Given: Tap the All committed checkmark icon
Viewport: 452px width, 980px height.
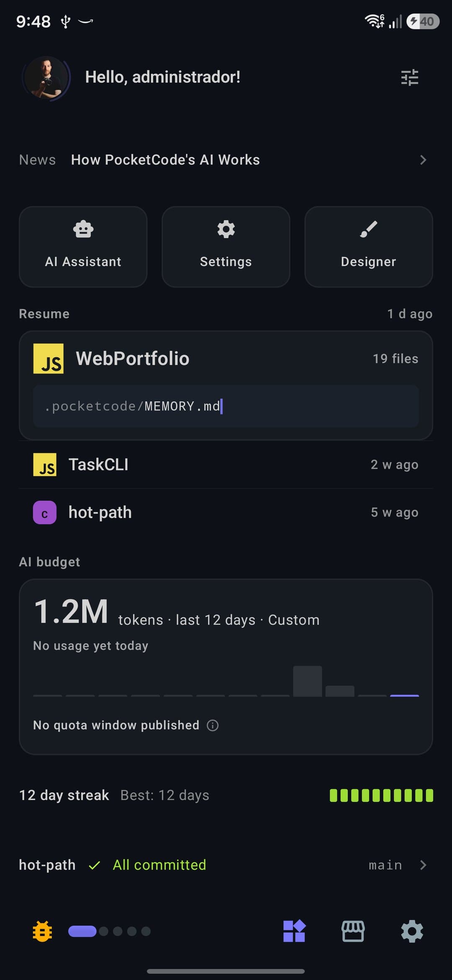Looking at the screenshot, I should tap(95, 865).
